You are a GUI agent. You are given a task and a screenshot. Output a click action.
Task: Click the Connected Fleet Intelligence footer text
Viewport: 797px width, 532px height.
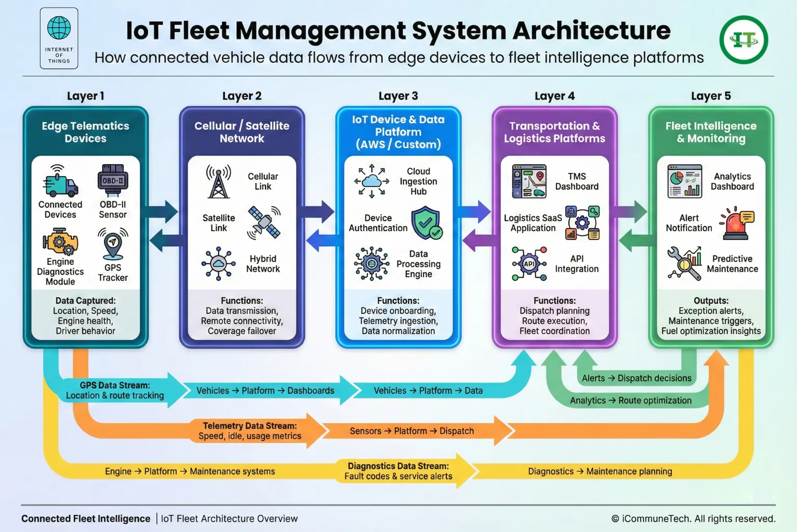[86, 518]
